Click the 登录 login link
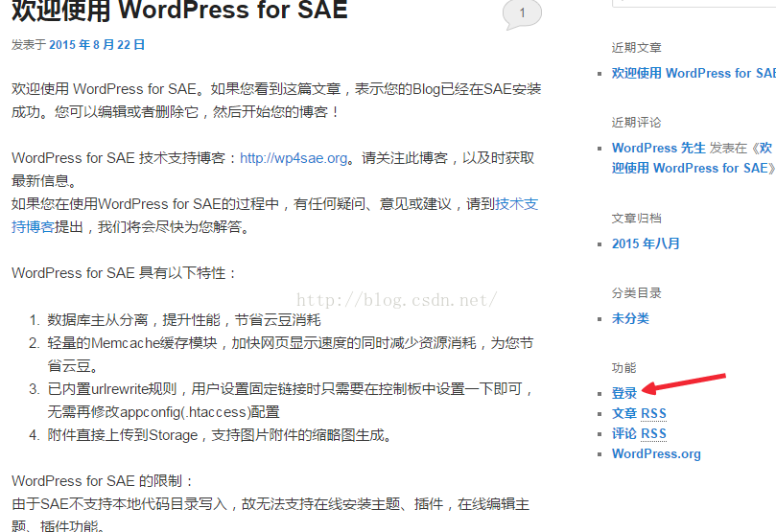Screen dimensions: 776x532 [x=624, y=393]
